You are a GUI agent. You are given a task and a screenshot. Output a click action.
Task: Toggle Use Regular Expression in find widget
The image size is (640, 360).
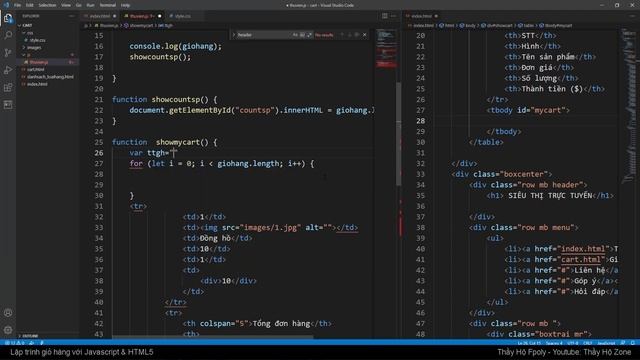pyautogui.click(x=309, y=35)
